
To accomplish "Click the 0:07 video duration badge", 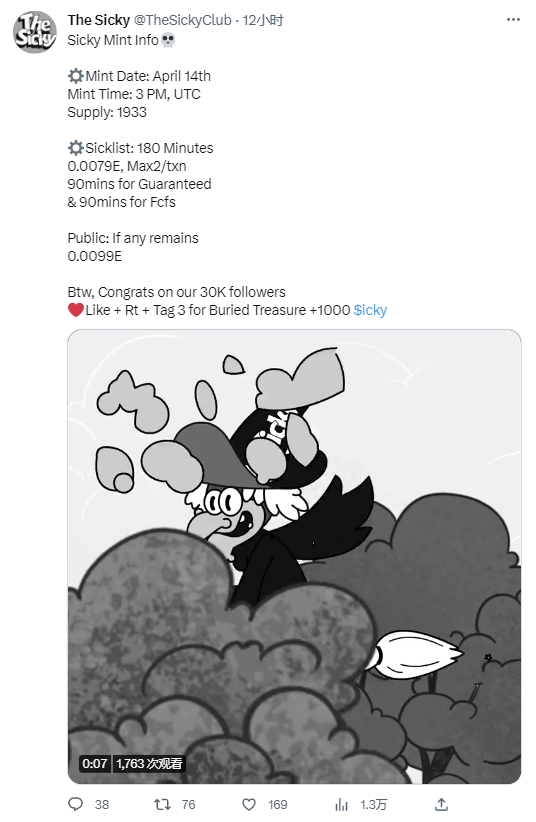I will click(94, 763).
